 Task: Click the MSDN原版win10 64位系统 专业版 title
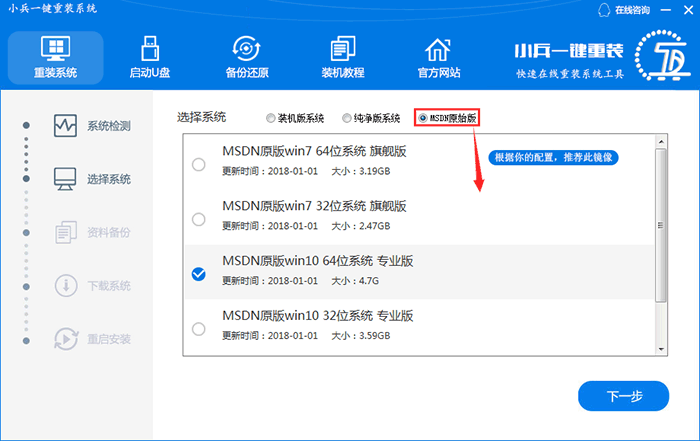pos(318,261)
